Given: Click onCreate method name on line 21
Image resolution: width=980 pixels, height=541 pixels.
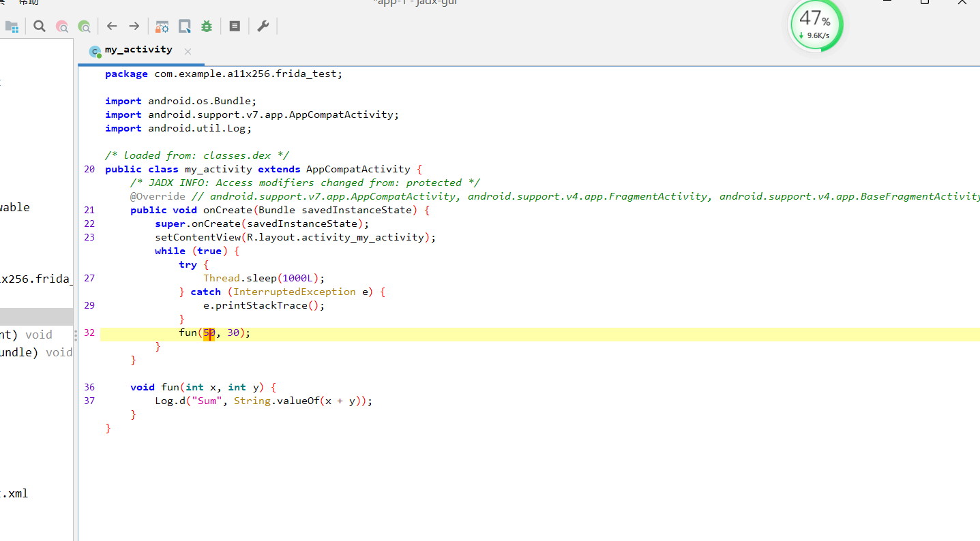Looking at the screenshot, I should (x=228, y=210).
